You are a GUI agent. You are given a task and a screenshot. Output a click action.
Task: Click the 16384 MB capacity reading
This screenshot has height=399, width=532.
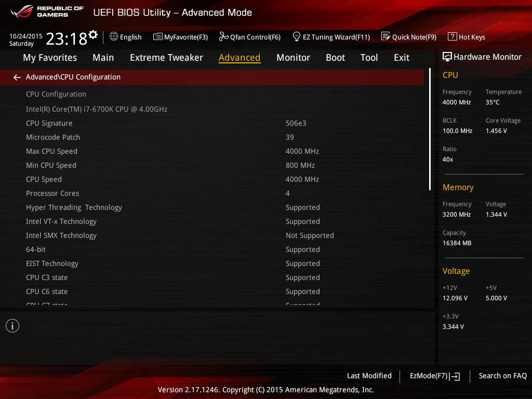click(x=457, y=243)
